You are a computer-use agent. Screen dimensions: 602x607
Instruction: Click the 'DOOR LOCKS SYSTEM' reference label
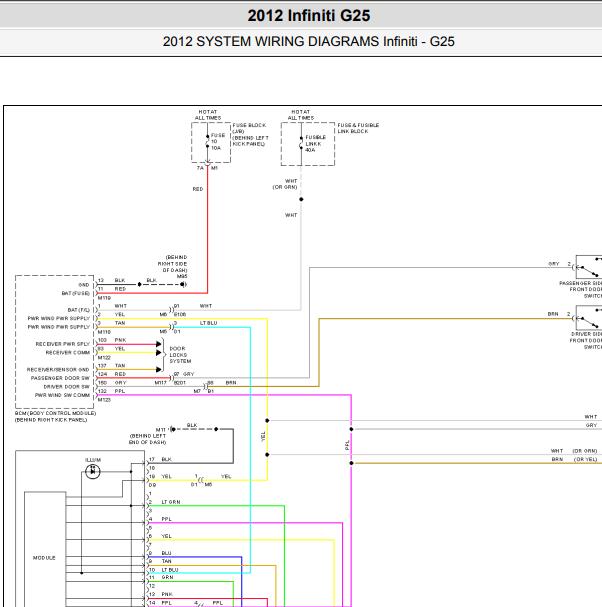point(180,355)
